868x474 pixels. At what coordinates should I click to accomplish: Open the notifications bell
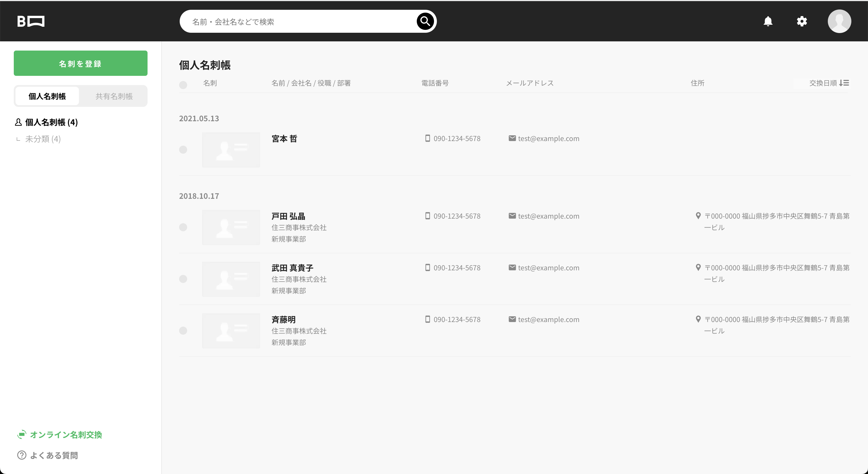click(x=768, y=21)
